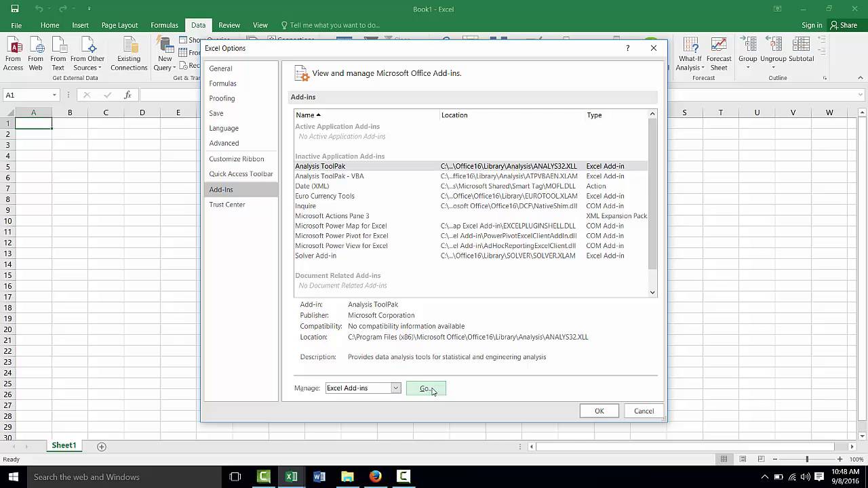Click Normal view icon in status bar

coord(724,459)
